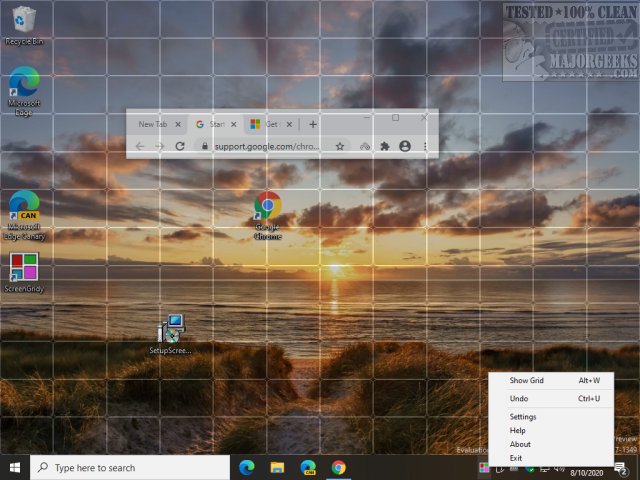Click the ScreenGridy system tray icon

484,468
